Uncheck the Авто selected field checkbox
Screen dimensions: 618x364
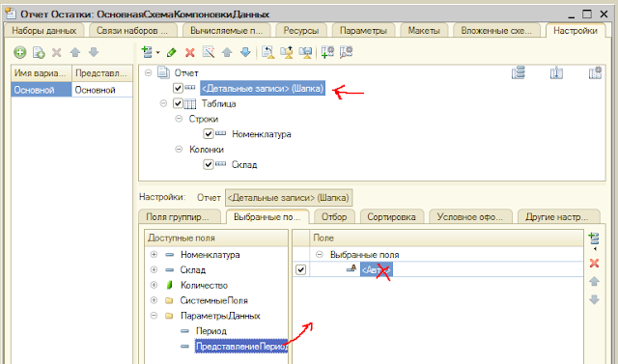click(x=300, y=269)
